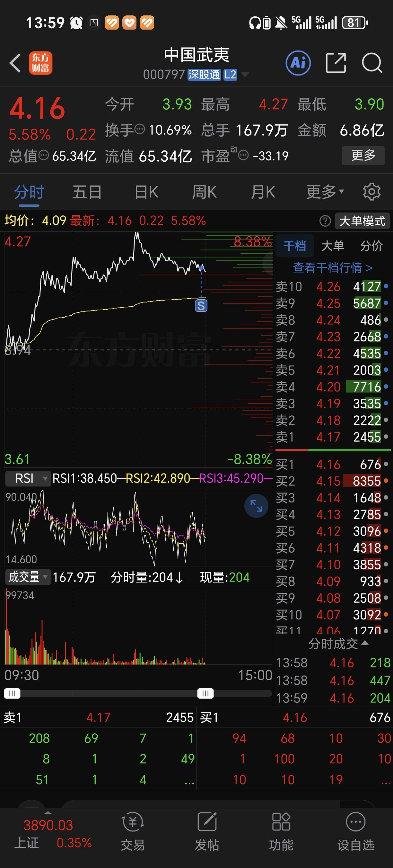Expand 上证 index bar arrow
Viewport: 393px width, 868px height.
pos(48,812)
